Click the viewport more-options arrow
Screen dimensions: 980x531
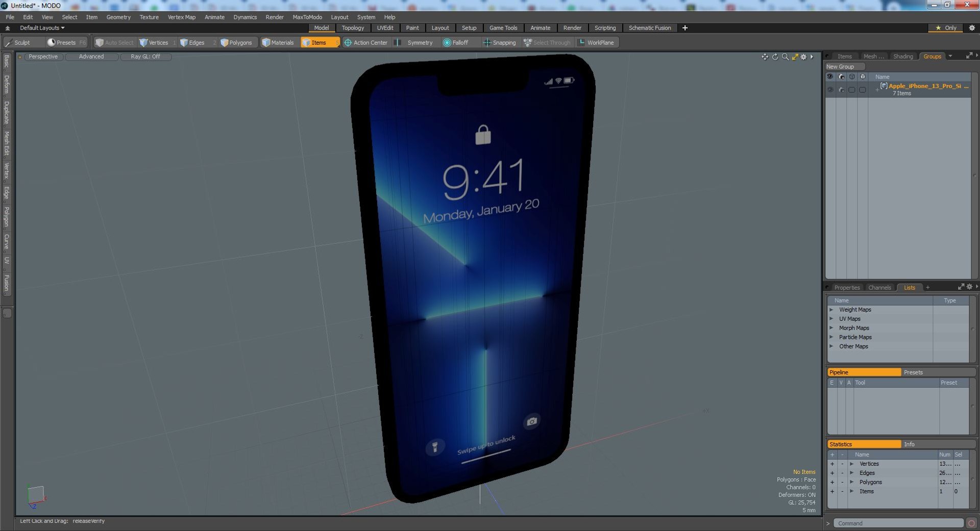pyautogui.click(x=812, y=57)
